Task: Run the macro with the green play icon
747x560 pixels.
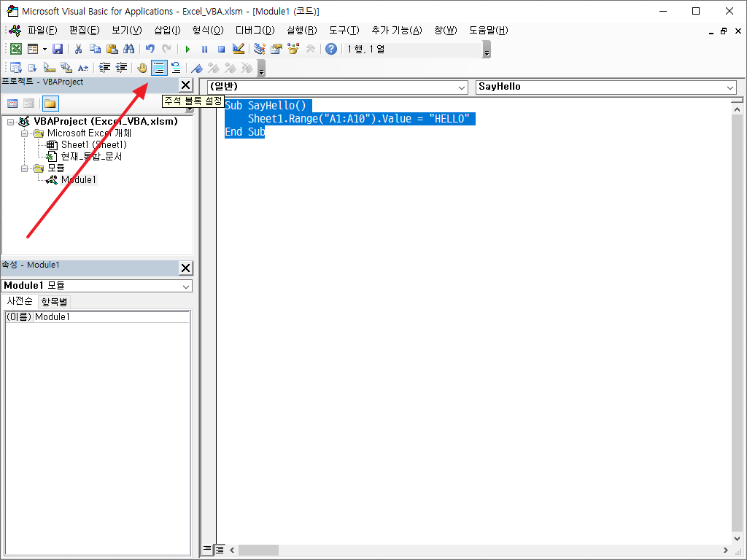Action: point(187,49)
